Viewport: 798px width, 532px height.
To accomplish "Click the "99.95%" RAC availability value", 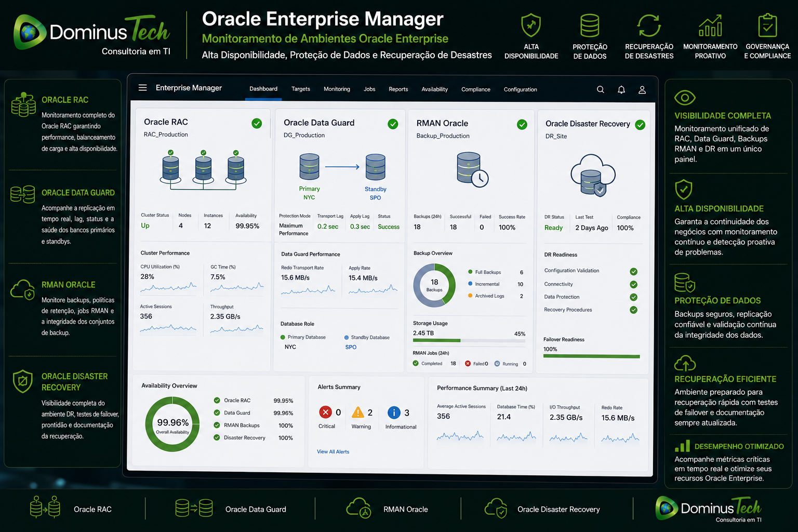I will point(247,226).
